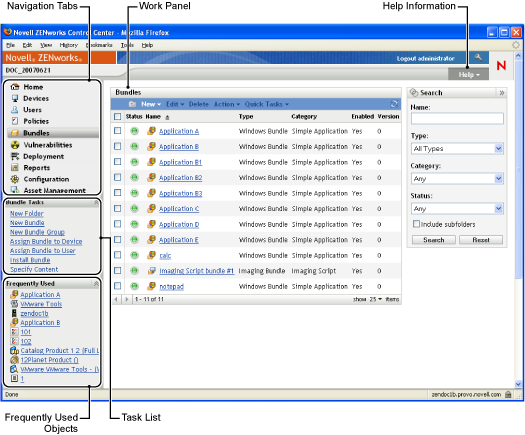Open the Edit menu in Firefox
This screenshot has width=525, height=435.
(x=27, y=45)
